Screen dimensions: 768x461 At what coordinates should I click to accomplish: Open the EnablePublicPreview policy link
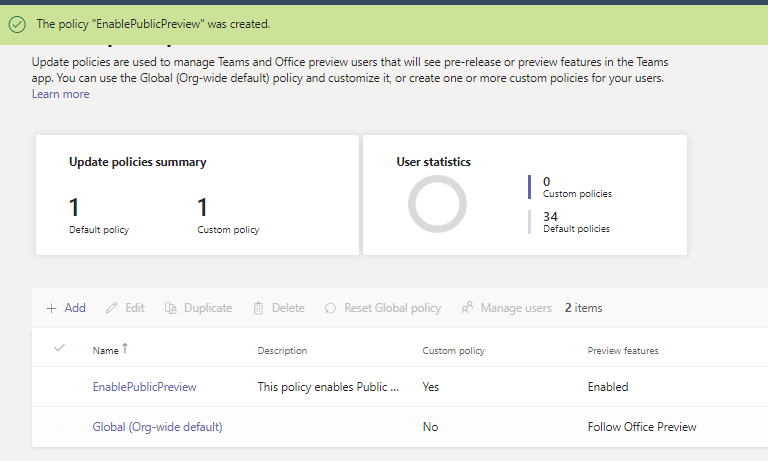pyautogui.click(x=144, y=387)
